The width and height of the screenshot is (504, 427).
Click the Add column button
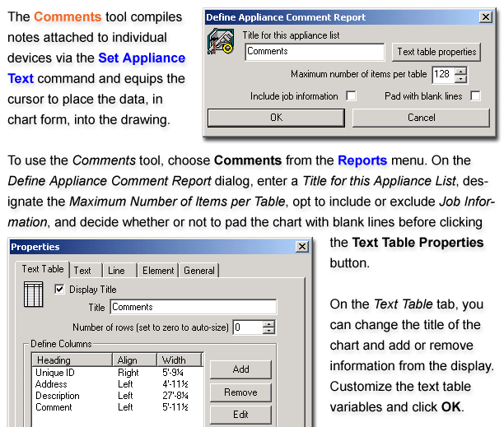click(240, 369)
